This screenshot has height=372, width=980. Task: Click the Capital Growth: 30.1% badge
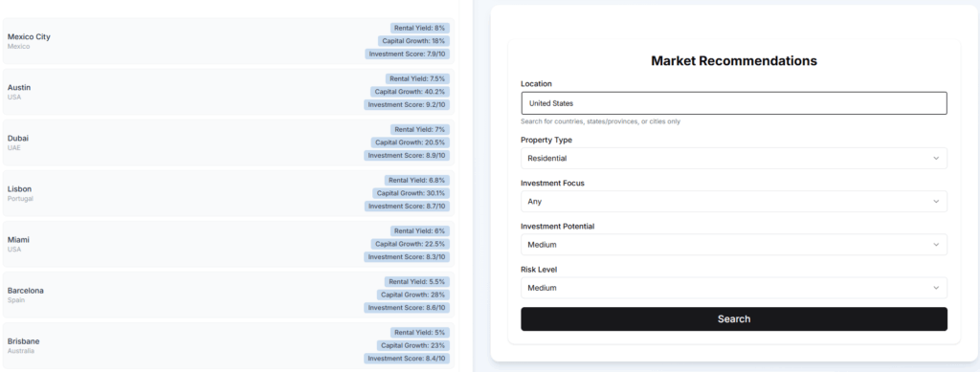pyautogui.click(x=411, y=193)
